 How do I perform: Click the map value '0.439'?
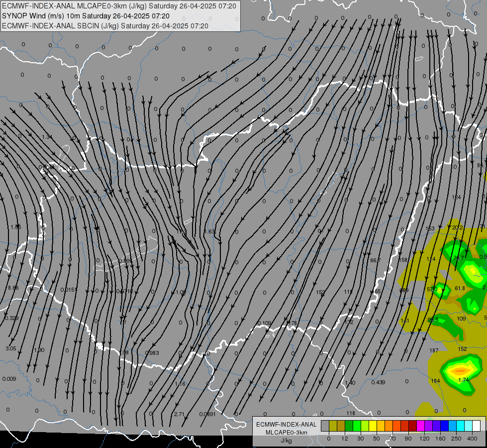[378, 382]
